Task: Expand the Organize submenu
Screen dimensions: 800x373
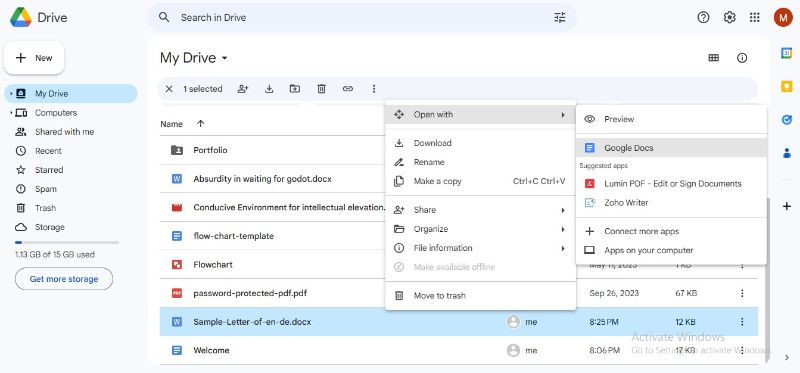Action: coord(480,229)
